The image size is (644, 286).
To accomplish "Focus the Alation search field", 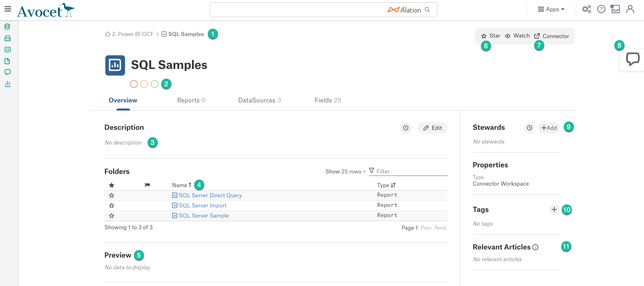I will pos(323,10).
